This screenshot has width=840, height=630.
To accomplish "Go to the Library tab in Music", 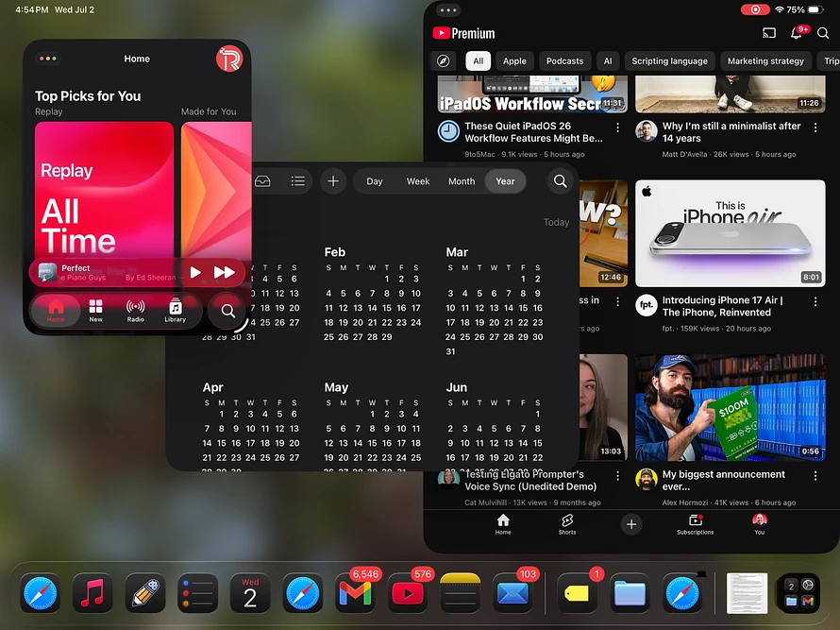I will pos(176,311).
